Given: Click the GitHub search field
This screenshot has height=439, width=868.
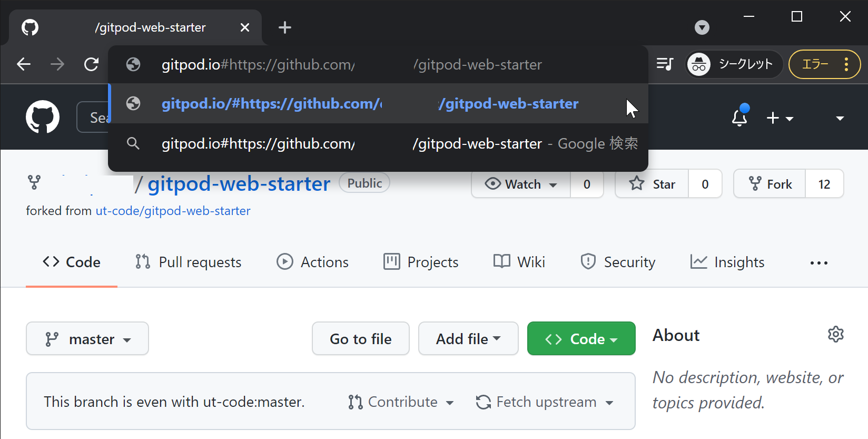Looking at the screenshot, I should tap(93, 117).
